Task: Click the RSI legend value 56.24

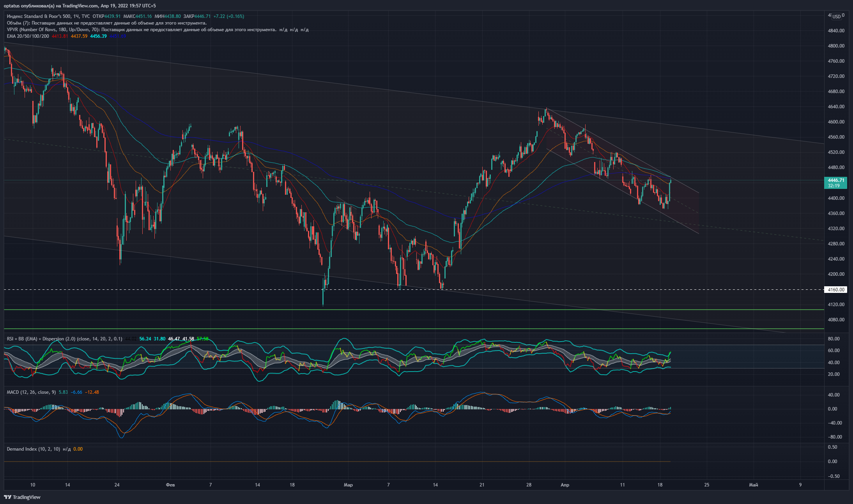Action: pos(145,339)
